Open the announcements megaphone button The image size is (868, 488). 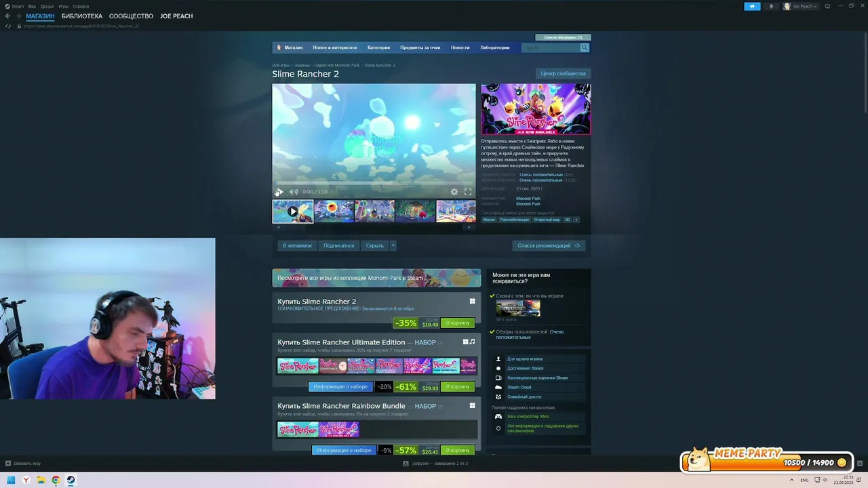click(752, 6)
